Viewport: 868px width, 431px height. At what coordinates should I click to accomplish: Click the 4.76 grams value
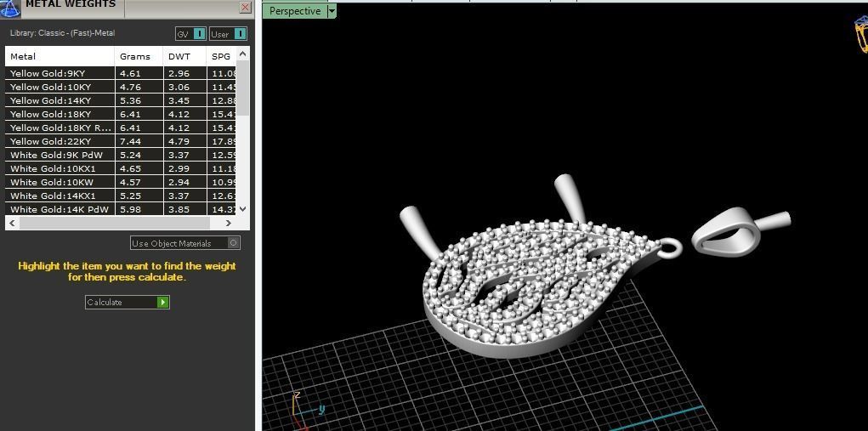pyautogui.click(x=131, y=87)
